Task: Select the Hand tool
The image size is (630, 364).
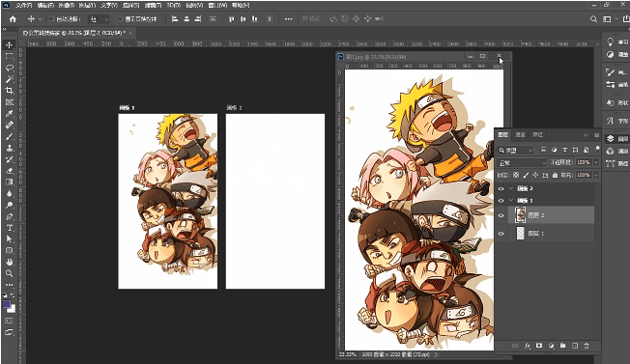Action: [x=10, y=262]
